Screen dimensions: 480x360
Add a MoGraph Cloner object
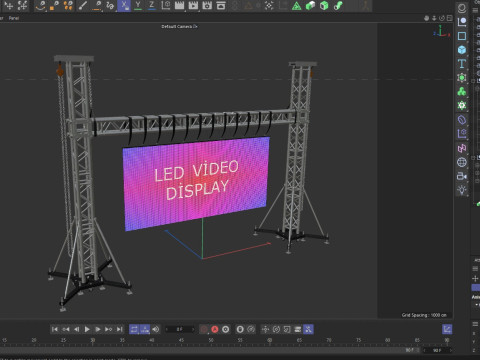(x=462, y=92)
